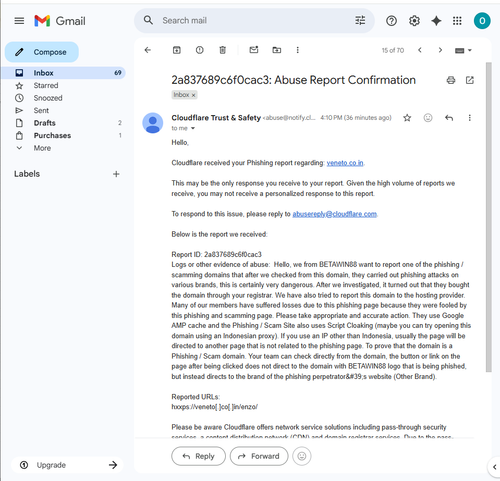The height and width of the screenshot is (481, 500).
Task: Star the Cloudflare Trust & Safety message
Action: [x=407, y=118]
